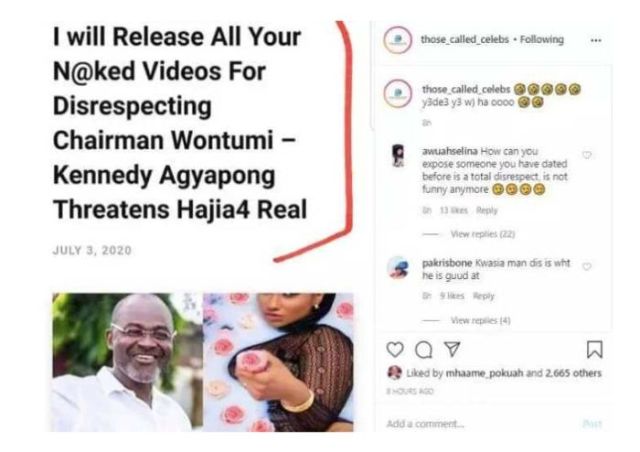
Task: Like pakrisbone's comment with heart
Action: 587,267
